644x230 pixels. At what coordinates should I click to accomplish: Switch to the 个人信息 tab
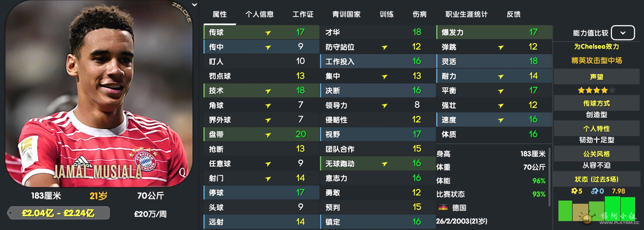pyautogui.click(x=260, y=14)
